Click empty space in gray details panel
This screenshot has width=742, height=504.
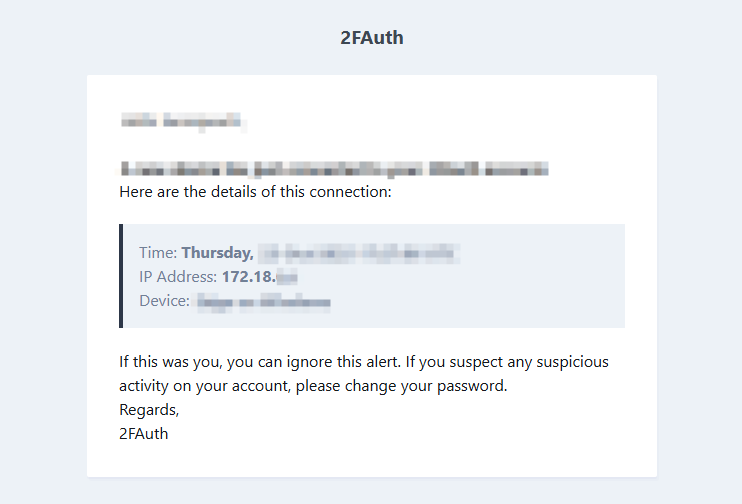pyautogui.click(x=540, y=290)
